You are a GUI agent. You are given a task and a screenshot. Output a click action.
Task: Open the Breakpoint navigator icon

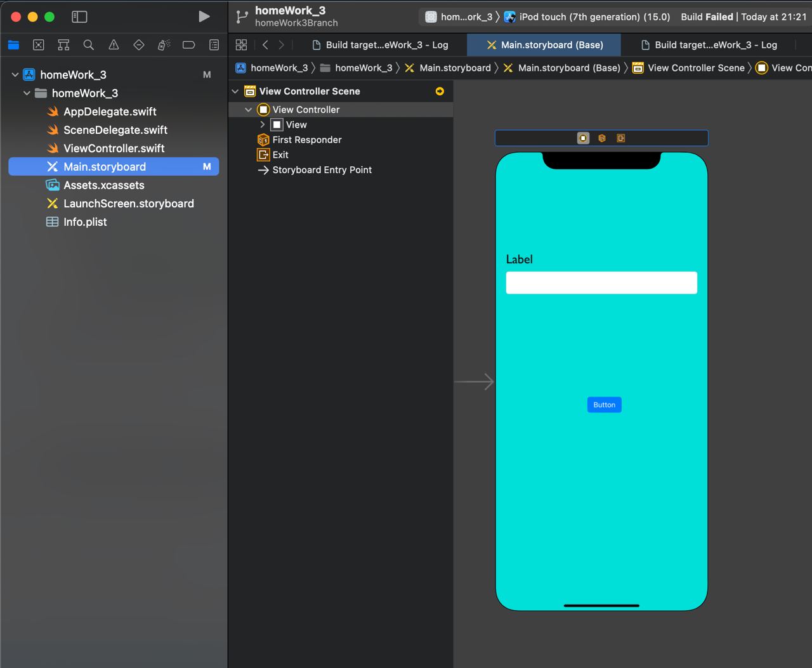click(188, 44)
